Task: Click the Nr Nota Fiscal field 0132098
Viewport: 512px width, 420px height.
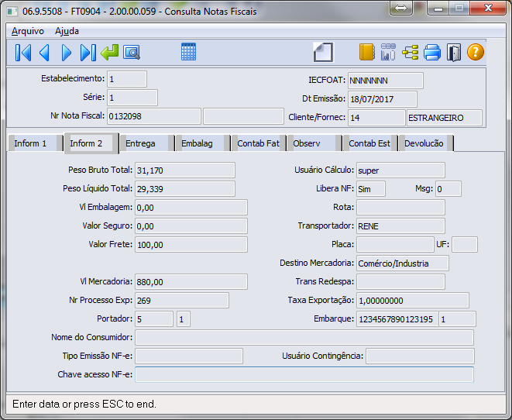Action: tap(154, 116)
